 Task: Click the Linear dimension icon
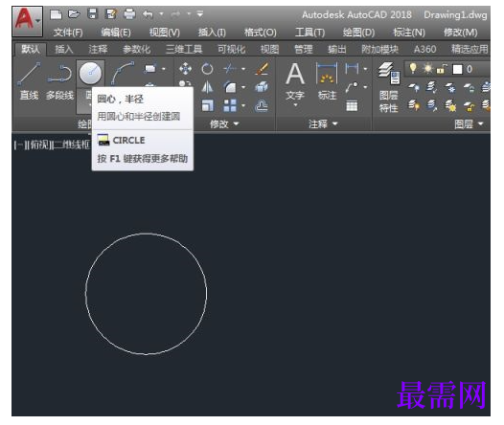(352, 69)
